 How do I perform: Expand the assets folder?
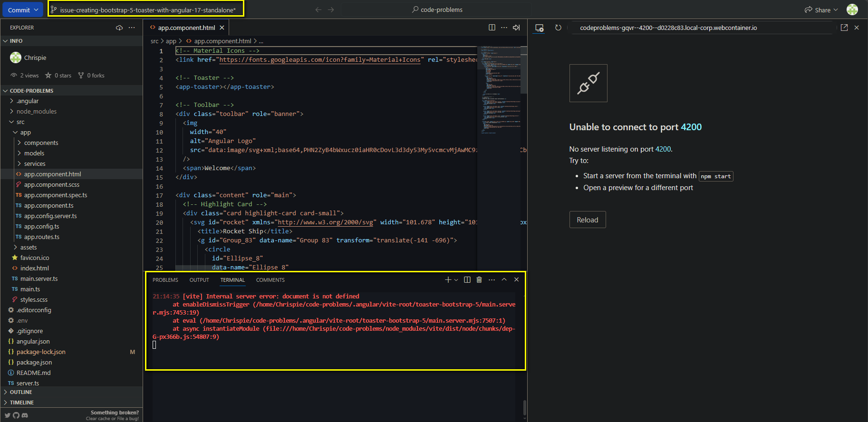point(71,247)
